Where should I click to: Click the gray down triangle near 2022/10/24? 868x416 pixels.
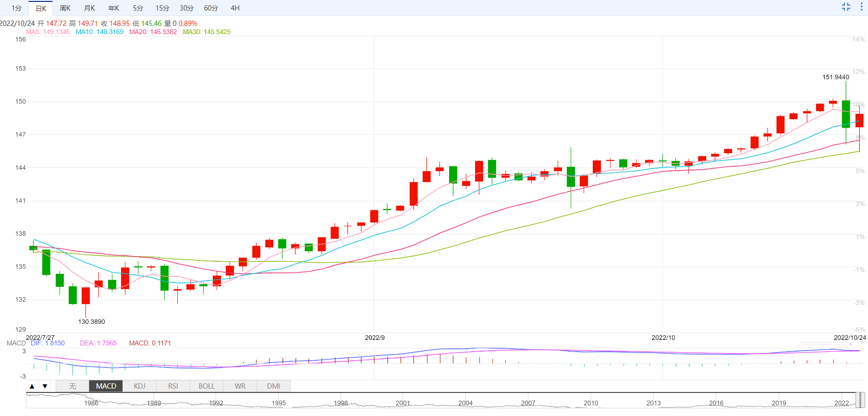coord(862,344)
